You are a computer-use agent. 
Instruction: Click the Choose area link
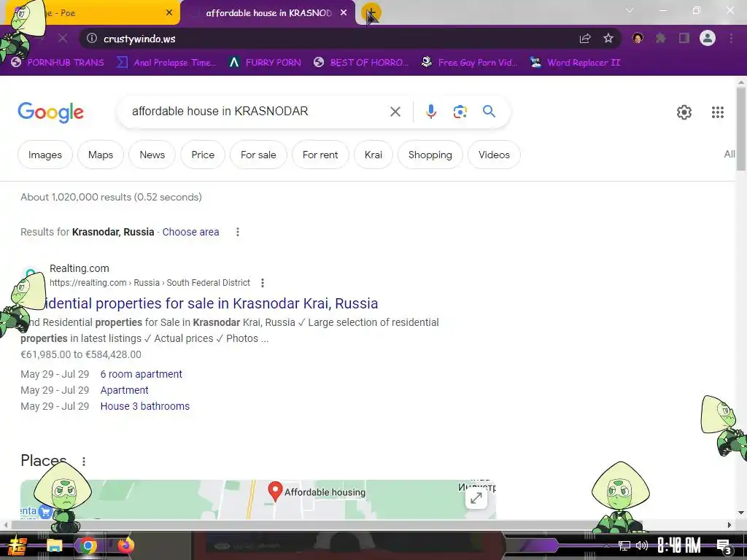coord(190,232)
